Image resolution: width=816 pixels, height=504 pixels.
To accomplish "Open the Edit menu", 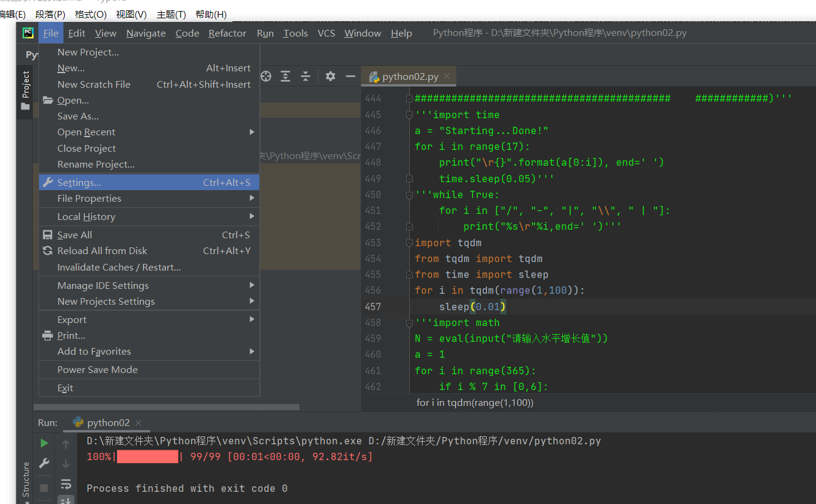I will 77,33.
